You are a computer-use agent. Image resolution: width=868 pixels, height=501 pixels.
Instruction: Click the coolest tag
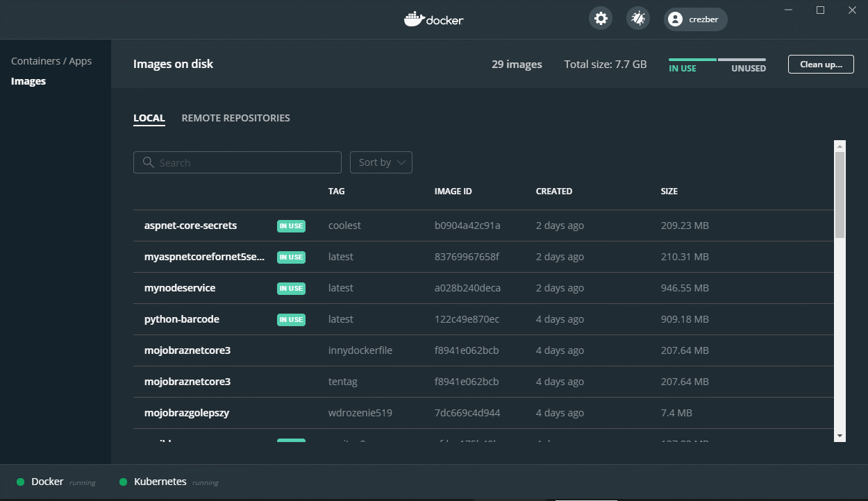[x=344, y=226]
